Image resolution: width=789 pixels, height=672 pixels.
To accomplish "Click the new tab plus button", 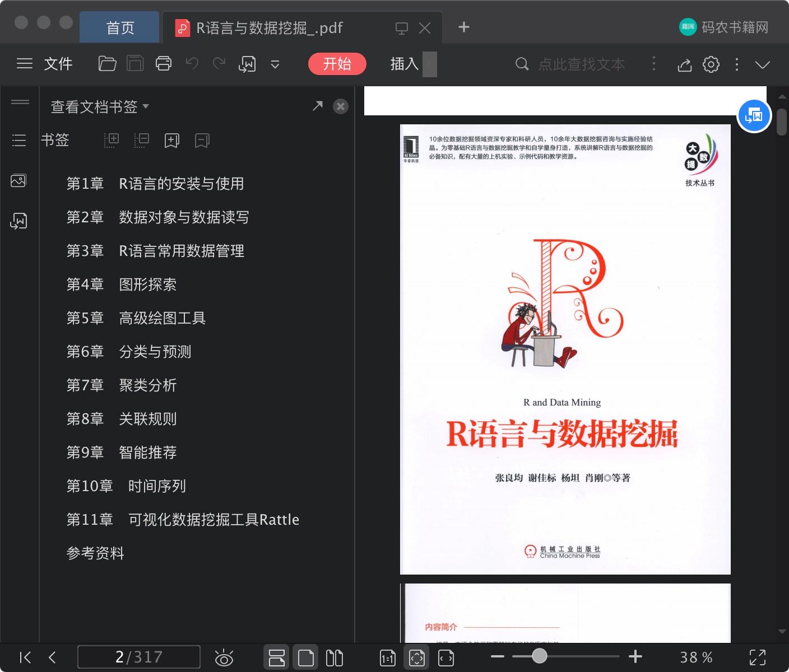I will pyautogui.click(x=464, y=27).
